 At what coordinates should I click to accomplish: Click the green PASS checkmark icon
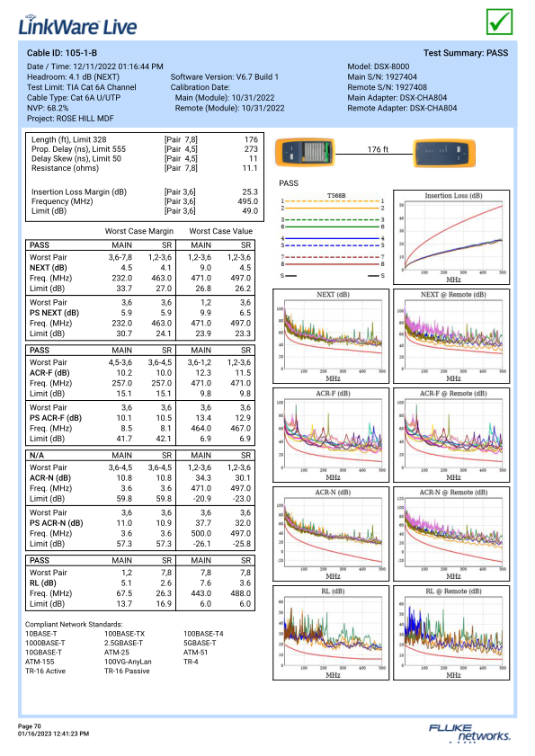[x=499, y=22]
